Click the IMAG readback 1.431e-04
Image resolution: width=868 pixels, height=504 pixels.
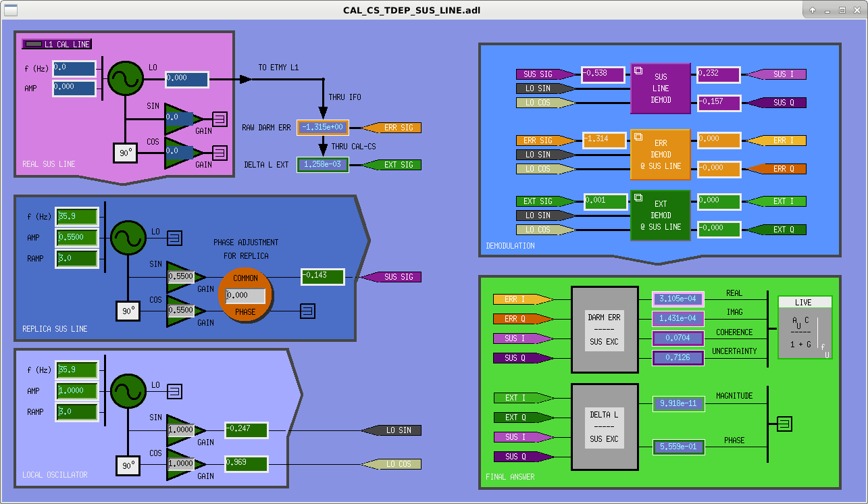pyautogui.click(x=678, y=319)
